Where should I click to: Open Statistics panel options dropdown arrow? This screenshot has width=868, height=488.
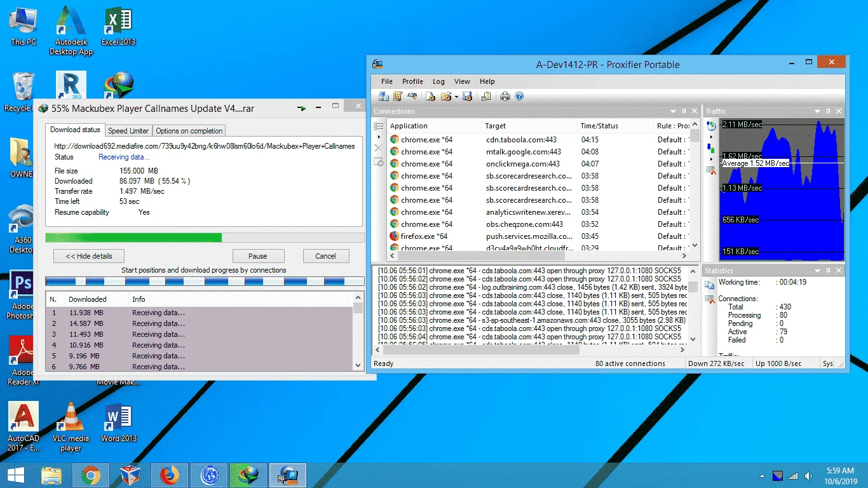pyautogui.click(x=817, y=271)
